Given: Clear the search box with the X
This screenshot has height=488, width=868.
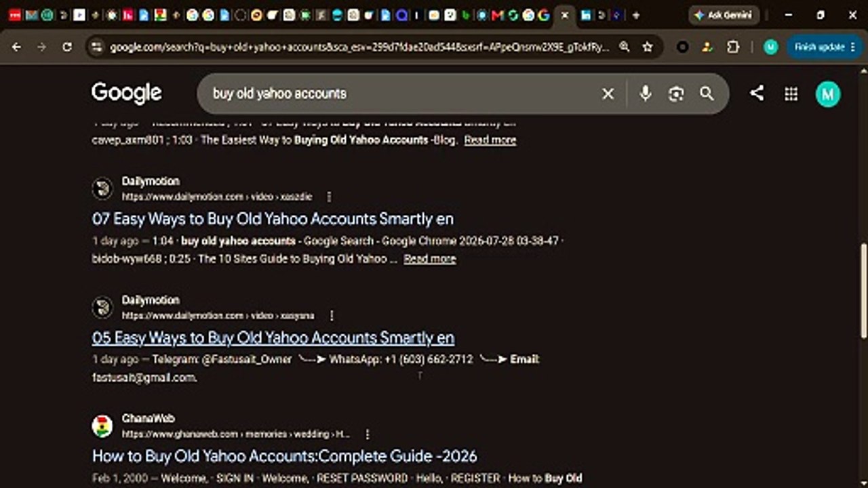Looking at the screenshot, I should pos(608,94).
